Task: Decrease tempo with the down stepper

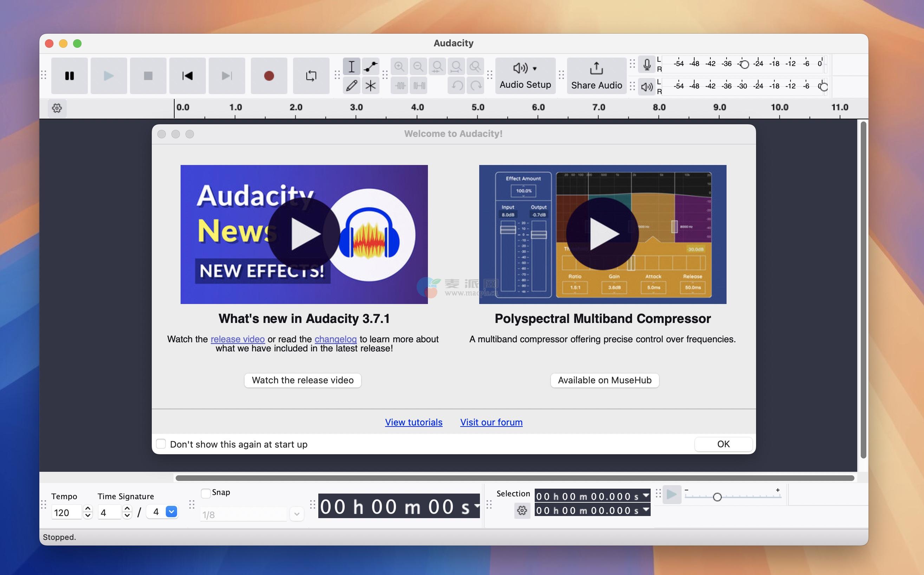Action: [88, 516]
